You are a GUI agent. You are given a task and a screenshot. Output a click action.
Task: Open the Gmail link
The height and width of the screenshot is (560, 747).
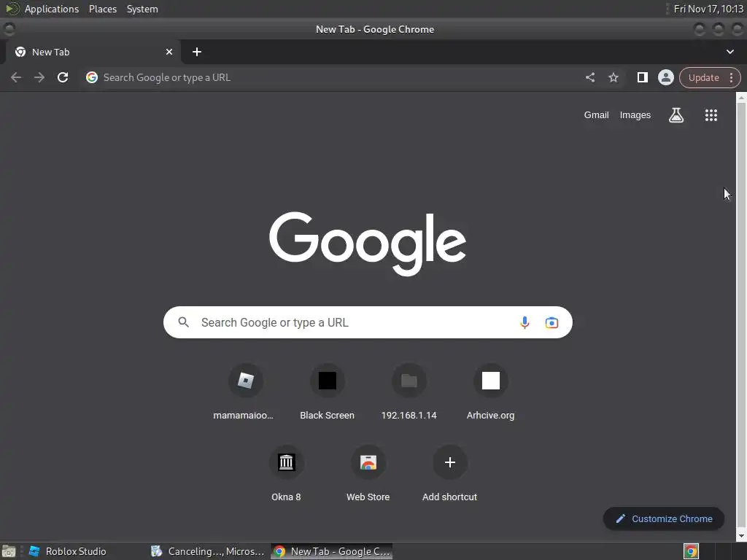(x=597, y=115)
